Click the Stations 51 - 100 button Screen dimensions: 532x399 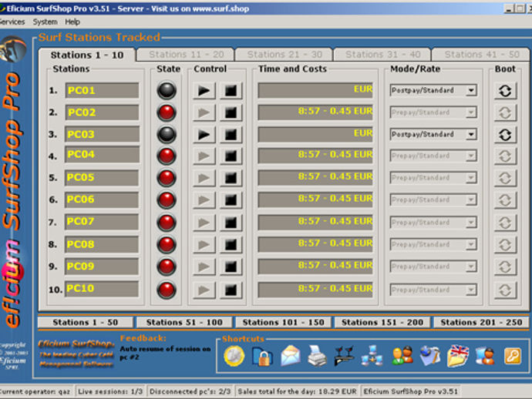pyautogui.click(x=184, y=322)
